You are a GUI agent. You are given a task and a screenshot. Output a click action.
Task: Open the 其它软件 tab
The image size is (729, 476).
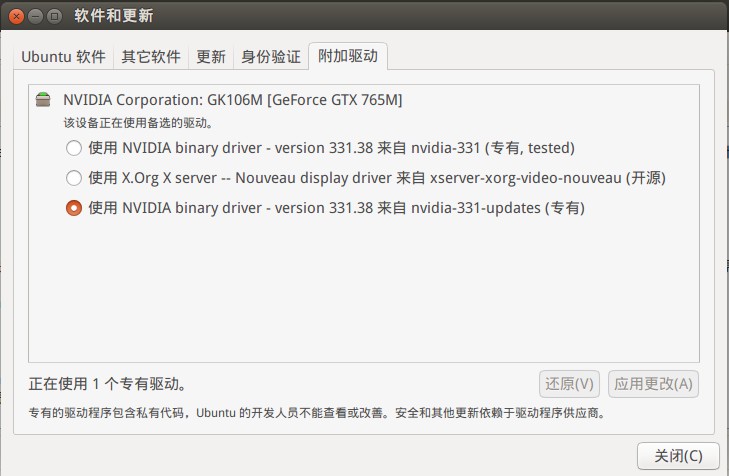coord(151,57)
